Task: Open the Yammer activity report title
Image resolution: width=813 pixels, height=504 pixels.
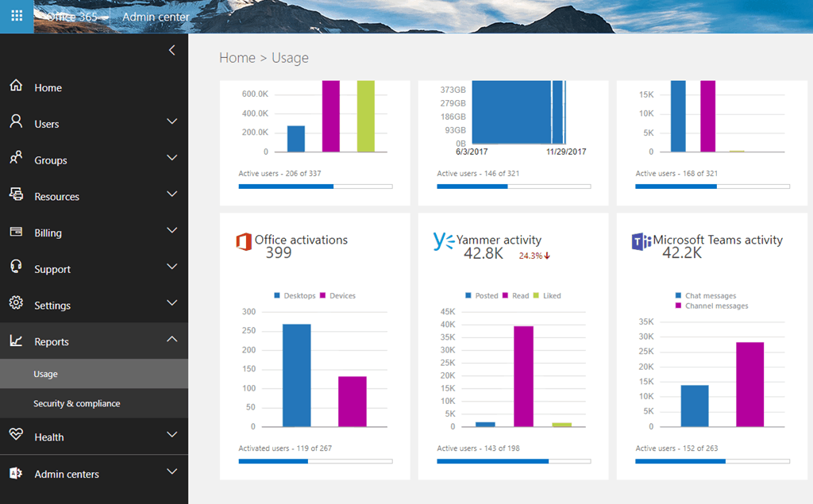Action: point(499,240)
